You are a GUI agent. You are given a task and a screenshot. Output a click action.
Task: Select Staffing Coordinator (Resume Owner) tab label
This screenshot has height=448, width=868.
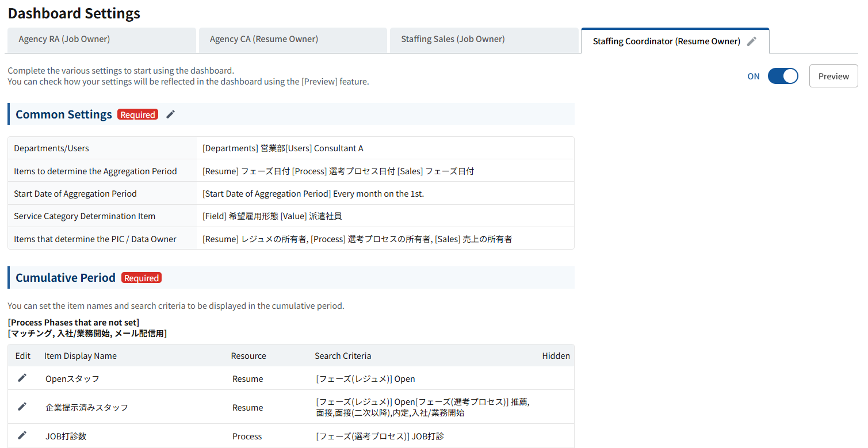coord(666,41)
